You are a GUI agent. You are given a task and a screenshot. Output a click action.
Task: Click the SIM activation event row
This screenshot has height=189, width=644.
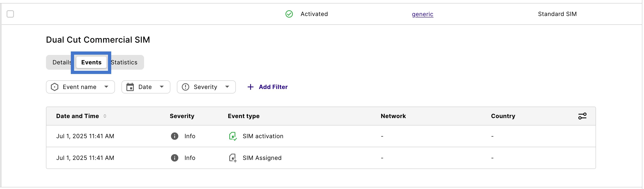263,136
